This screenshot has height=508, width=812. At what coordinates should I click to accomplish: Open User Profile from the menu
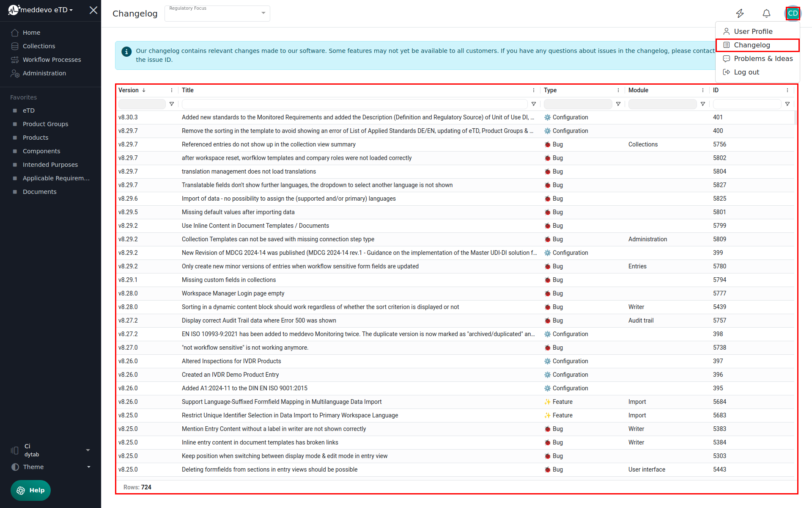(x=753, y=31)
